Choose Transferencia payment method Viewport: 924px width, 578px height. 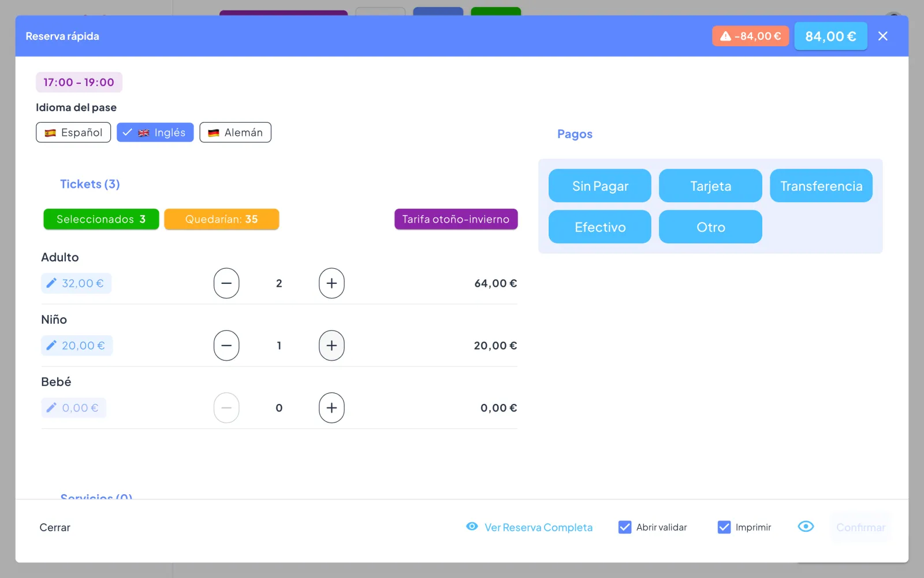pos(821,186)
